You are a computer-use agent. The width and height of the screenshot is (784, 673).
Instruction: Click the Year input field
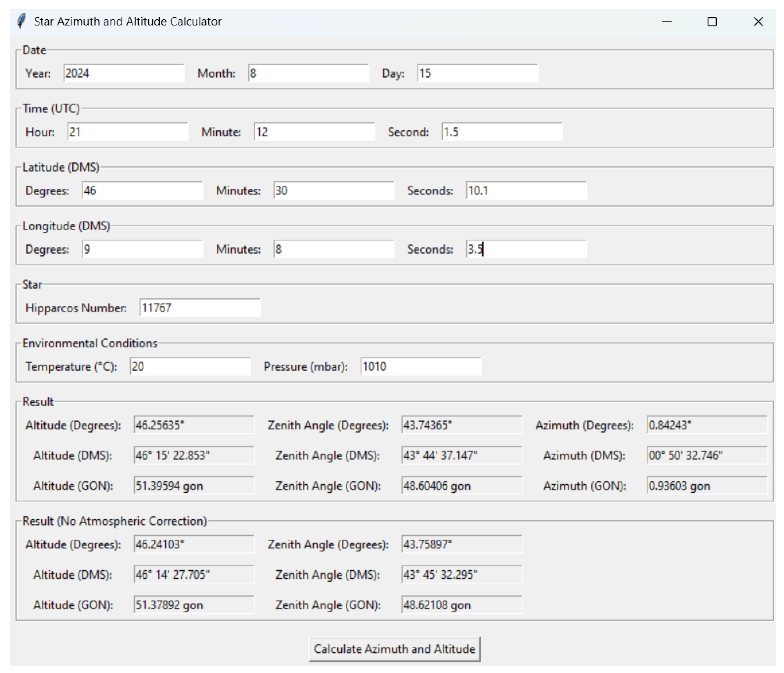(123, 73)
